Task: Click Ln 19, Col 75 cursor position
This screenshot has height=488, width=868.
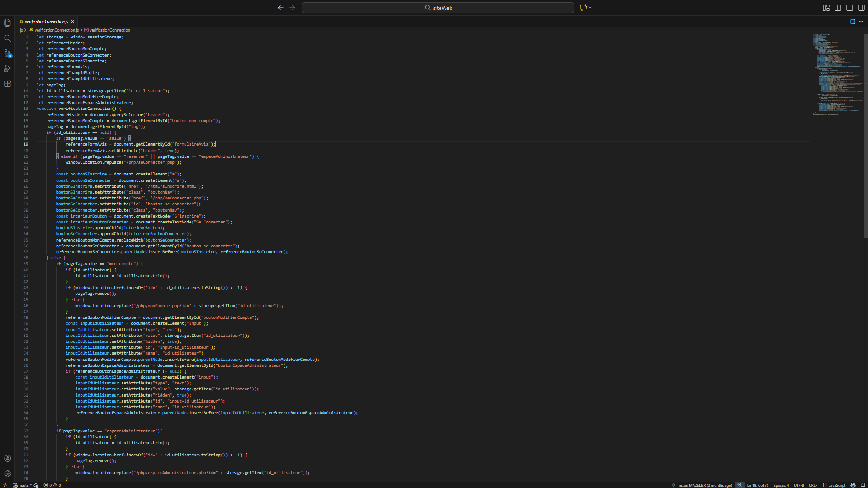Action: coord(758,485)
